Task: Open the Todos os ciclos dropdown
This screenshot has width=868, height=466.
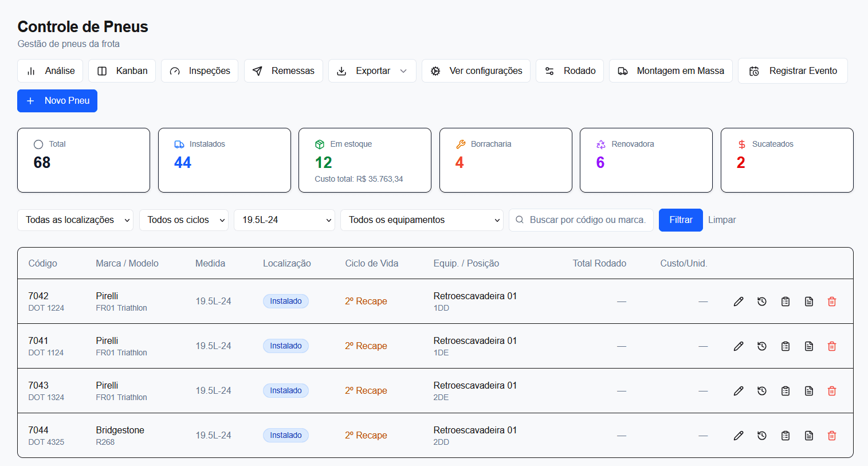Action: pos(184,220)
